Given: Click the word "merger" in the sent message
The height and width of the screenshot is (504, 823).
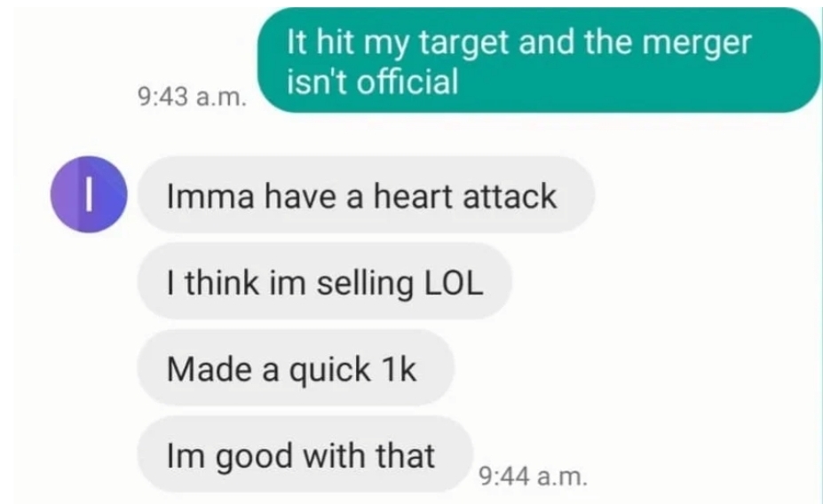Looking at the screenshot, I should 697,43.
